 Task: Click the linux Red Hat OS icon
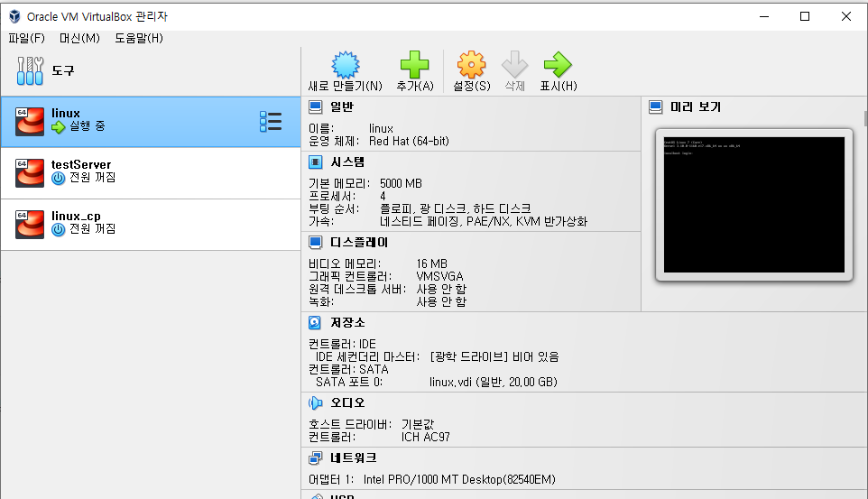click(30, 121)
